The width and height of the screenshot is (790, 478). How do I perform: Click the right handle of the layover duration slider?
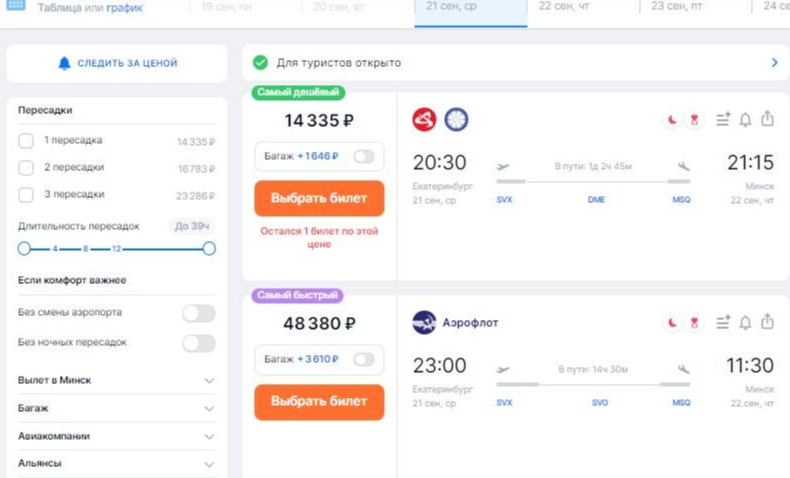pos(209,248)
